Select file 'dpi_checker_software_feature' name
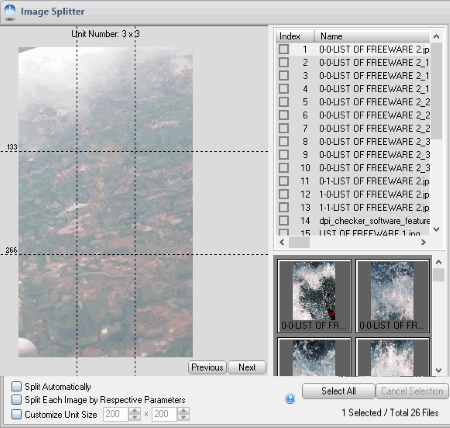 click(374, 220)
